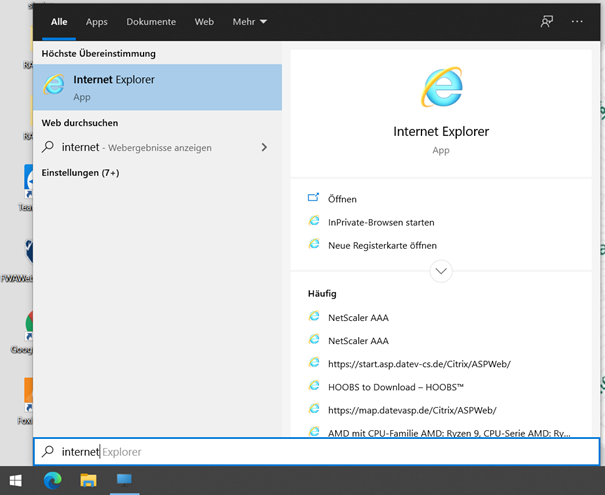This screenshot has height=495, width=605.
Task: Click Öffnen to launch Internet Explorer
Action: 342,199
